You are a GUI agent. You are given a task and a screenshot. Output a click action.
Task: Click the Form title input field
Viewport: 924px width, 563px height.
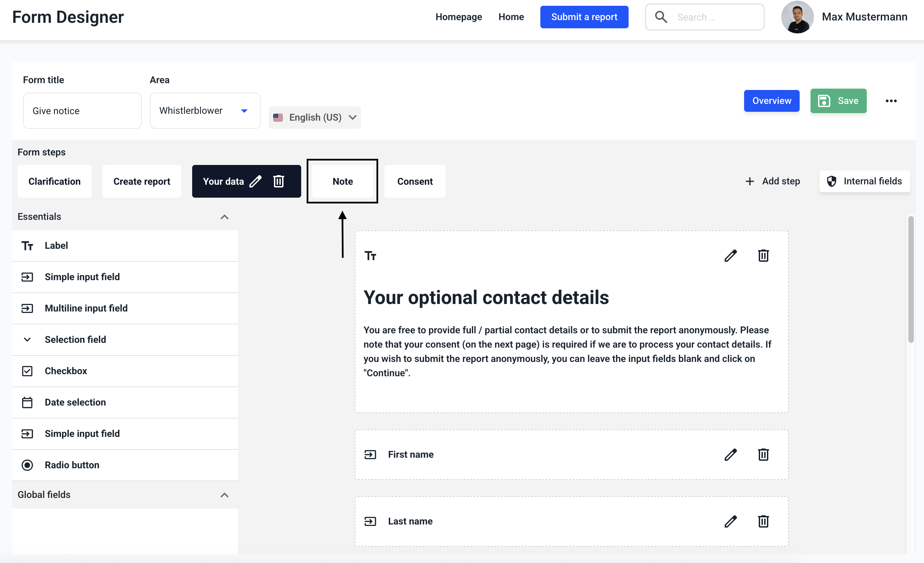pos(82,111)
